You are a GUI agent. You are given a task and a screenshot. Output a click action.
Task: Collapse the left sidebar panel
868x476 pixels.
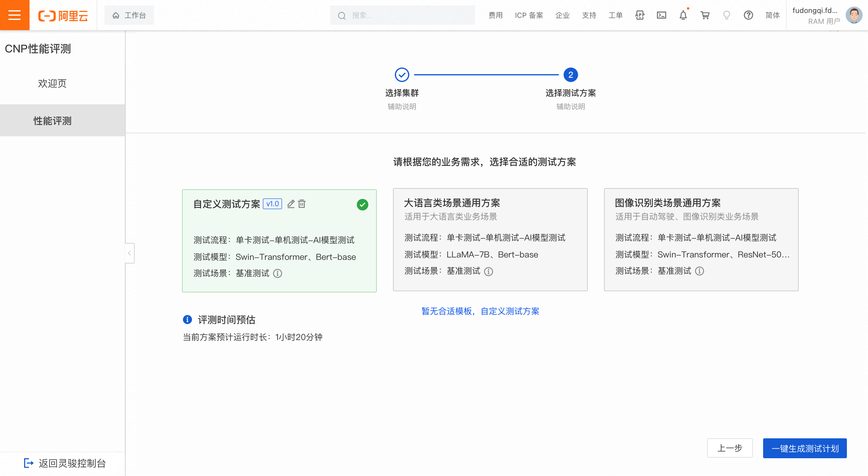(x=129, y=253)
